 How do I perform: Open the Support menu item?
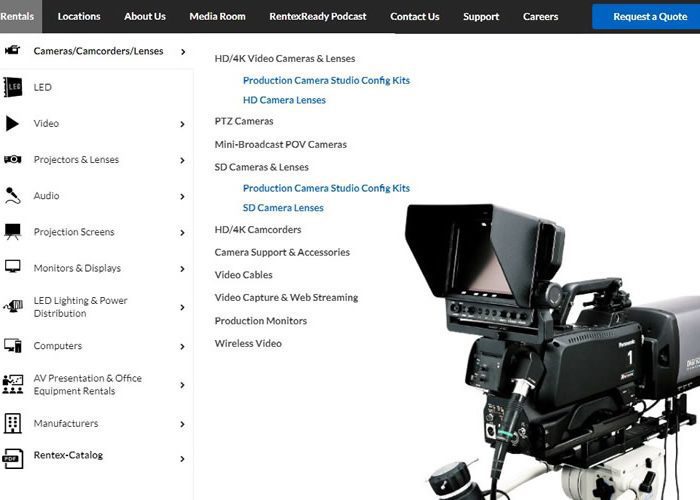[x=481, y=17]
